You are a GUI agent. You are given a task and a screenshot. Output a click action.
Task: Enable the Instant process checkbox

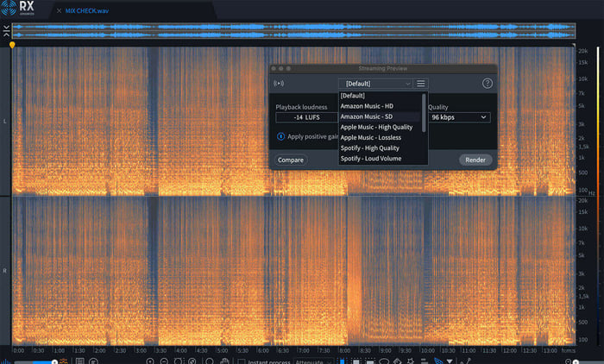pyautogui.click(x=241, y=361)
